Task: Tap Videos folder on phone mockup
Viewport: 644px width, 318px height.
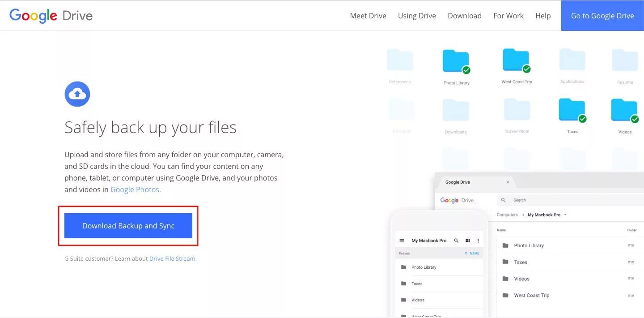Action: [439, 300]
